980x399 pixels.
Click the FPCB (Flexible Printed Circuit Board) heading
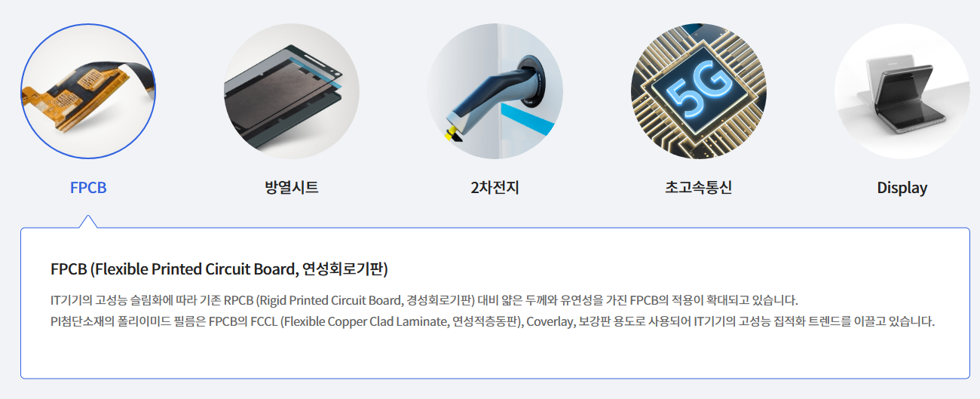219,269
